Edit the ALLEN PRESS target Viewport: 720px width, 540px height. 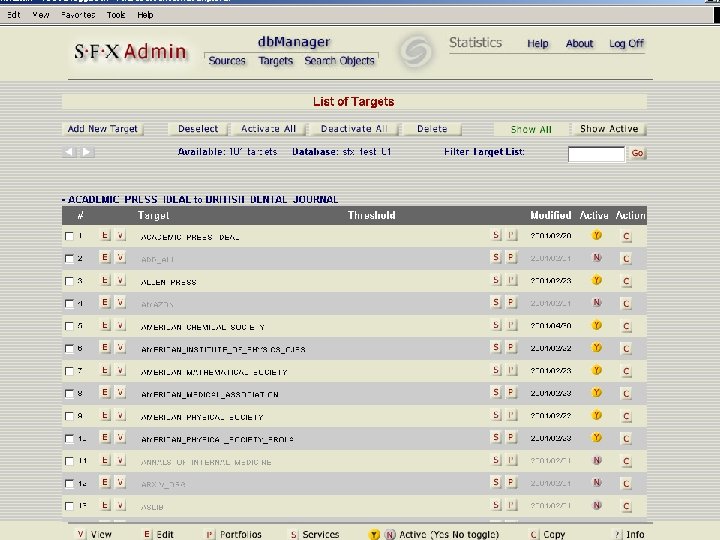click(x=105, y=281)
